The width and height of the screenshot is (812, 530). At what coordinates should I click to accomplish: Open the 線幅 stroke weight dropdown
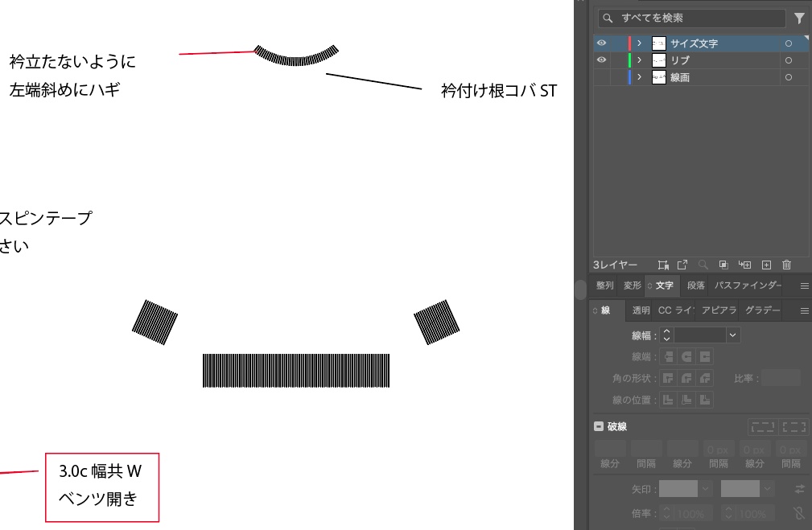tap(732, 335)
